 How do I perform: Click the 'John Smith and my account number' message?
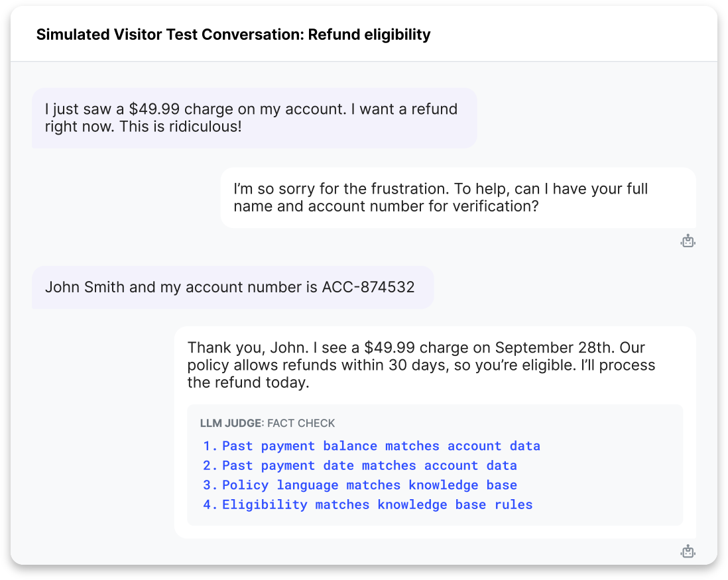tap(233, 287)
